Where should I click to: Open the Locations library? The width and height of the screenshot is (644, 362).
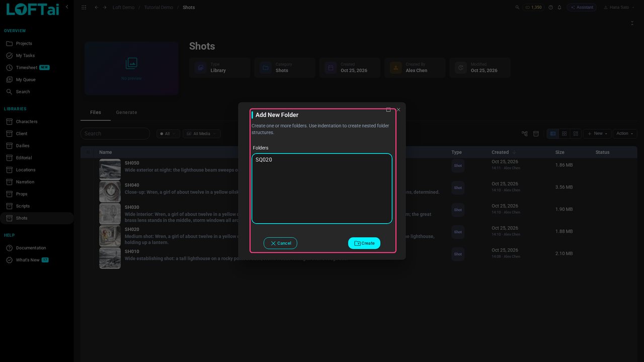[37, 170]
